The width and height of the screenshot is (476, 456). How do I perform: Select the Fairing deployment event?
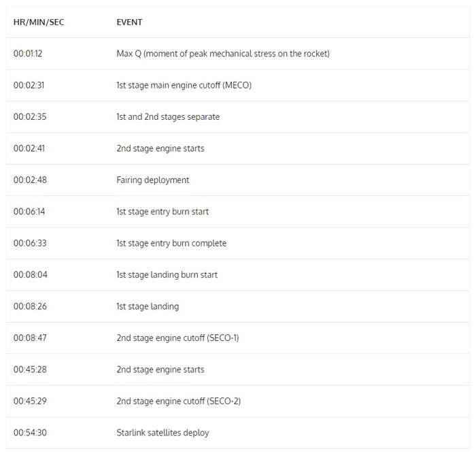click(153, 180)
